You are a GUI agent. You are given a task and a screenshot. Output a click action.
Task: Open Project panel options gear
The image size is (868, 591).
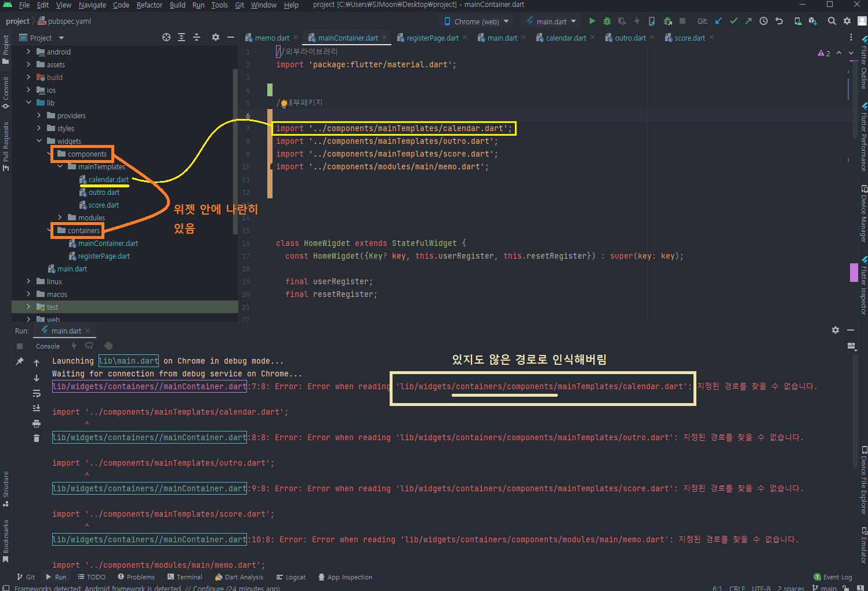(216, 37)
